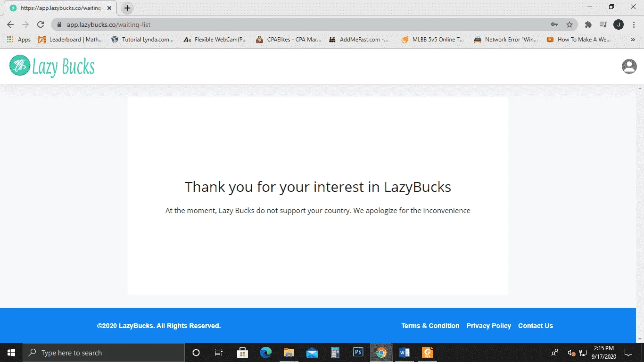Click the page scrollbar up arrow

click(x=640, y=88)
